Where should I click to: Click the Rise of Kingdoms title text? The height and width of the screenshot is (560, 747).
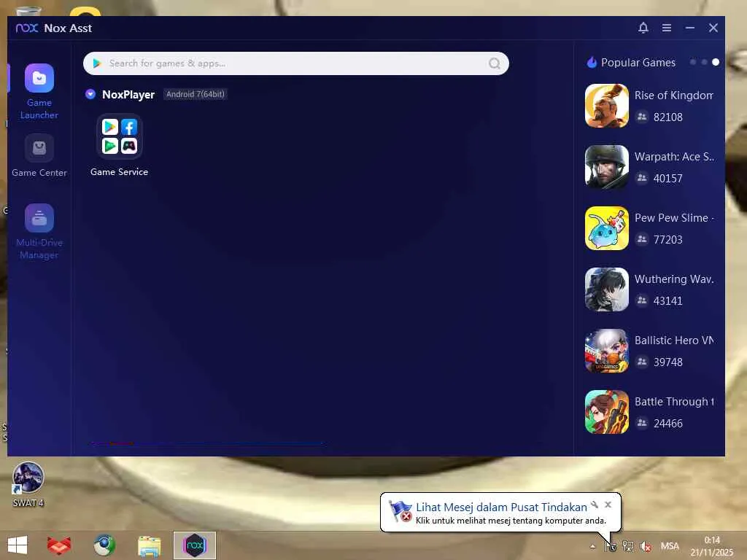(673, 96)
